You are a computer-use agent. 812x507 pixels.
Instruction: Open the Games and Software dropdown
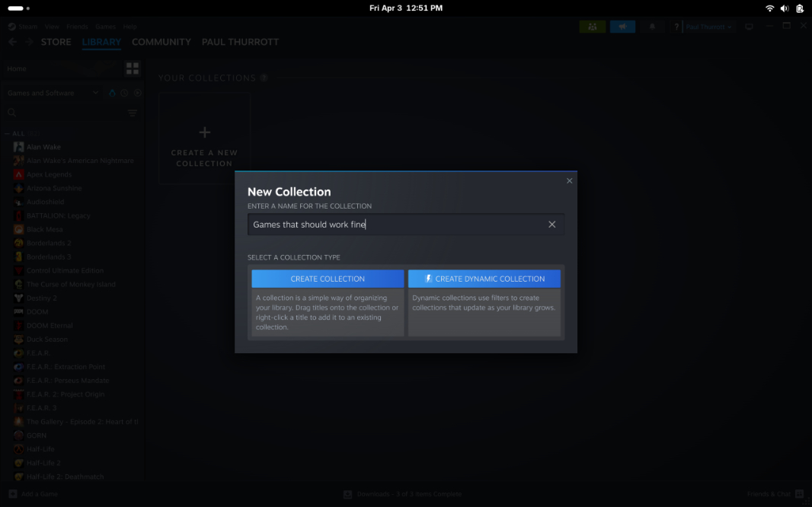[x=53, y=93]
